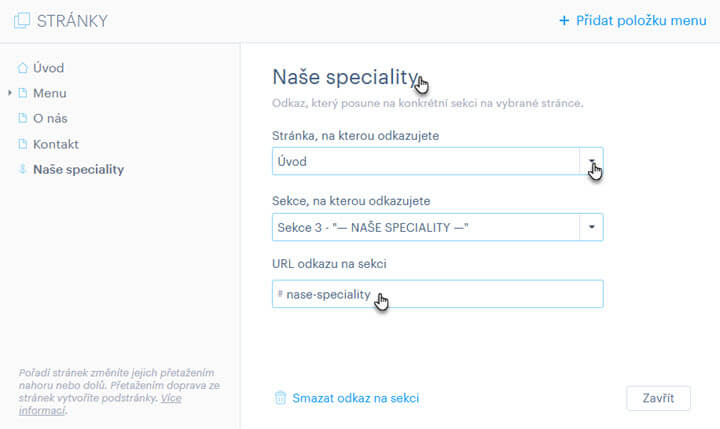720x429 pixels.
Task: Open the Stránka dropdown showing Úvod
Action: [437, 161]
